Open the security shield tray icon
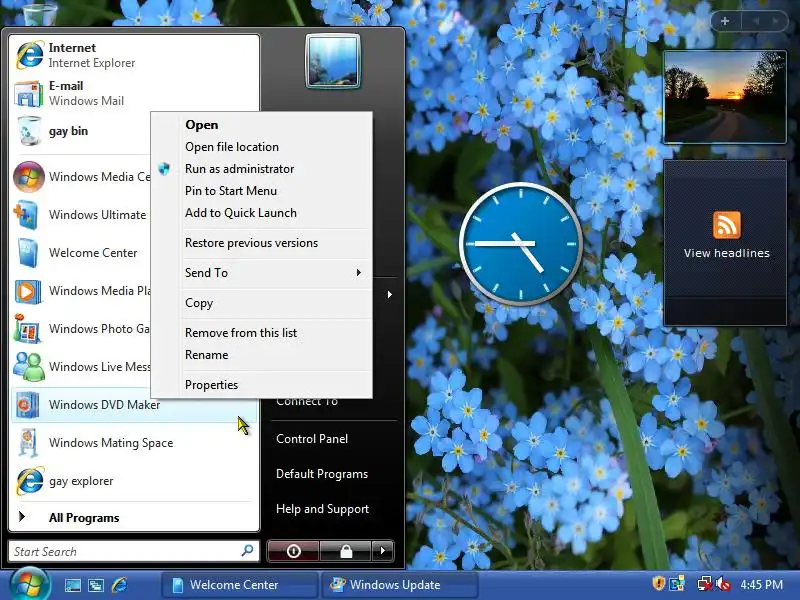This screenshot has width=800, height=600. pyautogui.click(x=658, y=584)
